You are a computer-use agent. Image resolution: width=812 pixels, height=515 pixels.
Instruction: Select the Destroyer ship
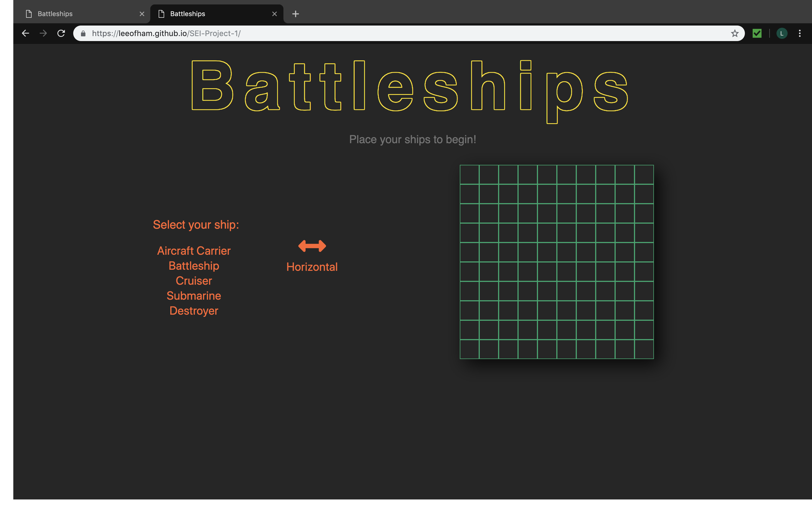click(194, 311)
